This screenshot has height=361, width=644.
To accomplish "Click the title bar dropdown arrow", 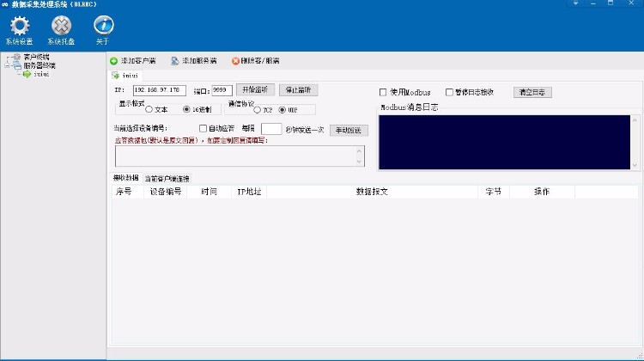I will [x=576, y=3].
